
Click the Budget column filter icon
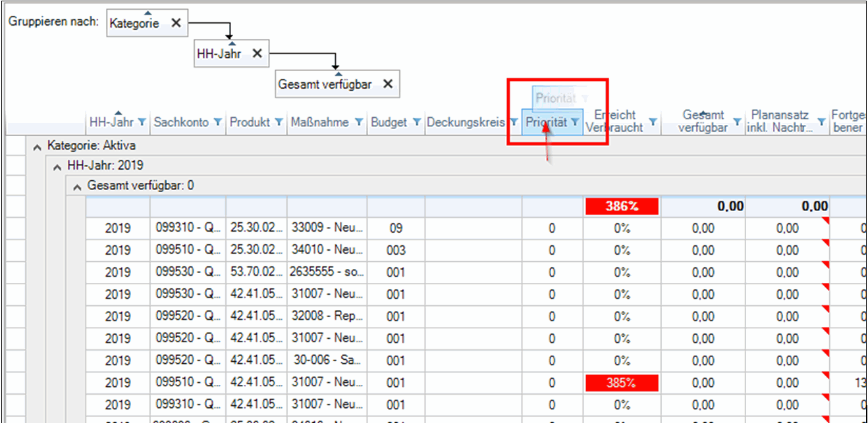click(x=416, y=122)
